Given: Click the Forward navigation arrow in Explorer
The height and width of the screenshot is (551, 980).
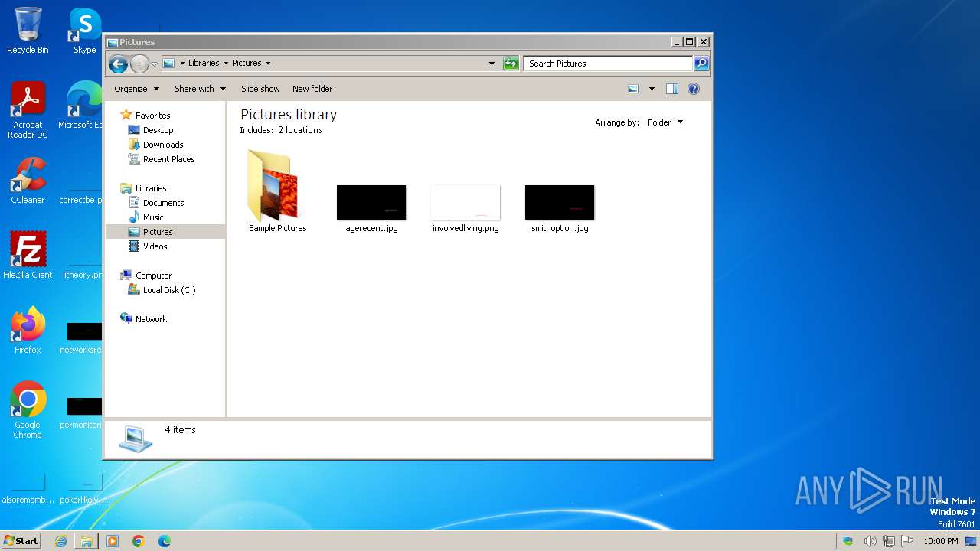Looking at the screenshot, I should point(139,64).
